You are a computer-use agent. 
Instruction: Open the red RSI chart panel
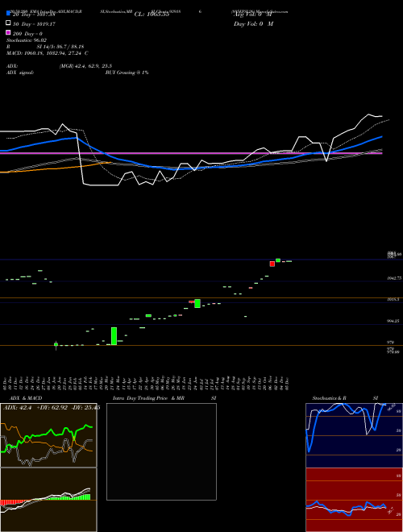(x=354, y=500)
